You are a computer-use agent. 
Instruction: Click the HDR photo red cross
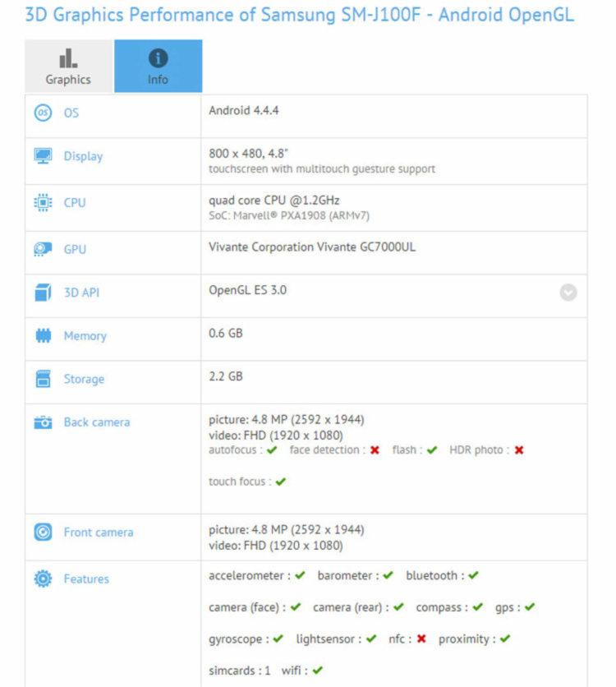tap(519, 450)
